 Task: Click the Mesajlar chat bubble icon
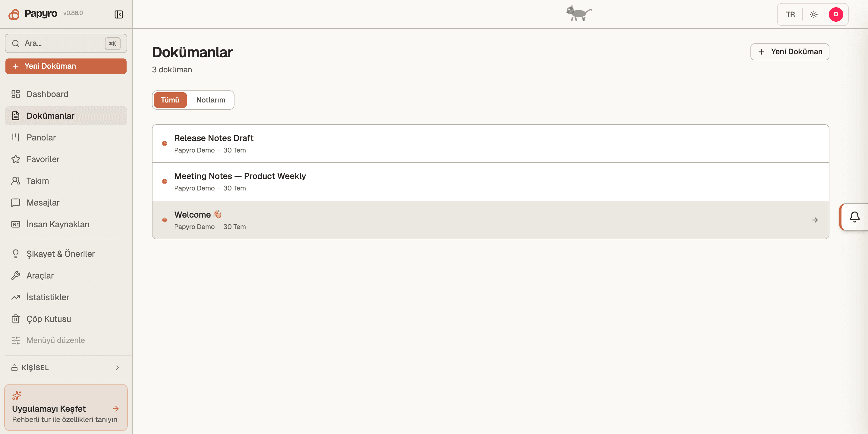coord(15,203)
